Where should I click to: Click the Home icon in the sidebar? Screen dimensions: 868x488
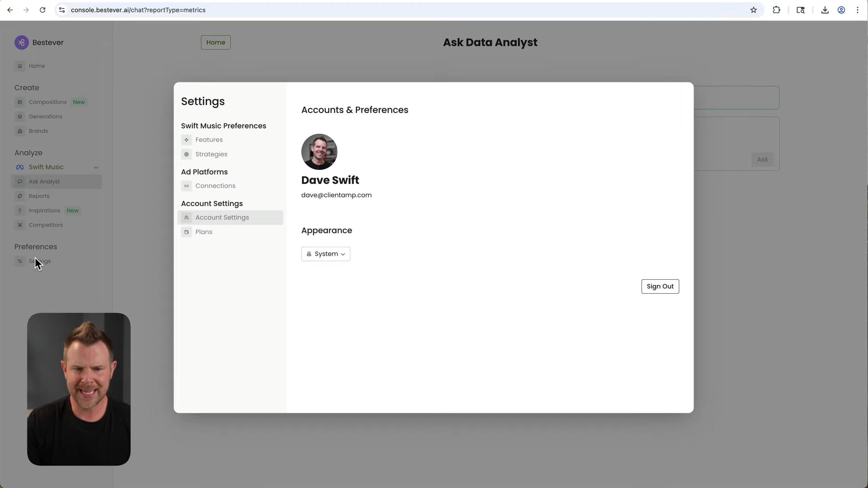pyautogui.click(x=20, y=66)
